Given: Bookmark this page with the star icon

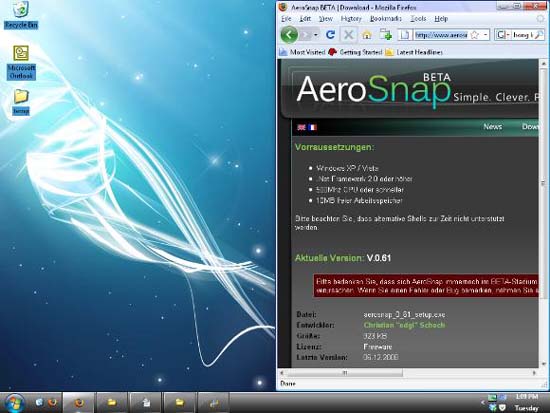Looking at the screenshot, I should (475, 35).
